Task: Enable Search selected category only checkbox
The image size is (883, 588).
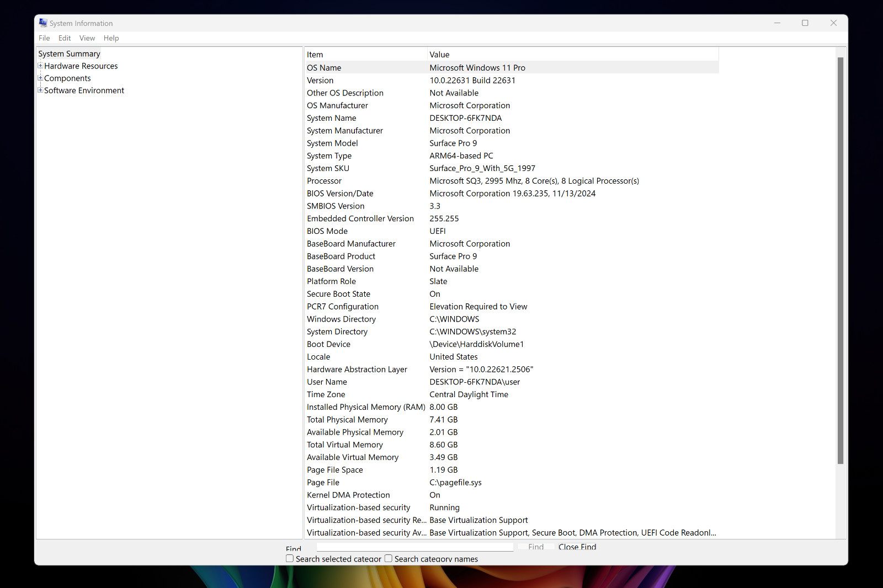Action: (x=290, y=559)
